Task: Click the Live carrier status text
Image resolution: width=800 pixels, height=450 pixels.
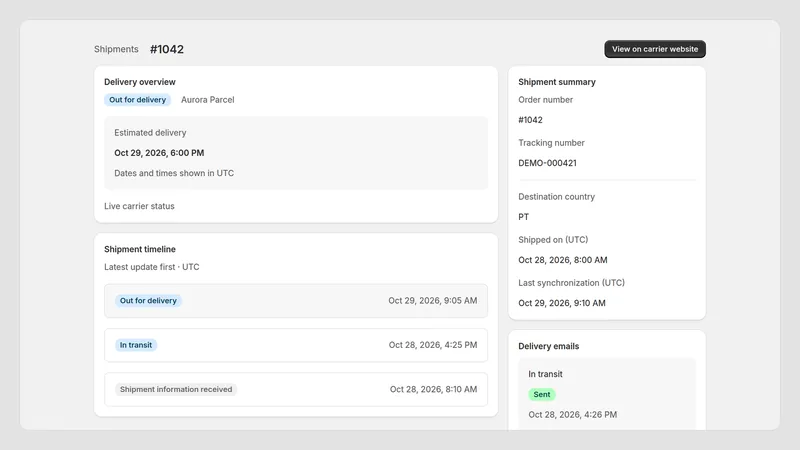Action: coord(139,206)
